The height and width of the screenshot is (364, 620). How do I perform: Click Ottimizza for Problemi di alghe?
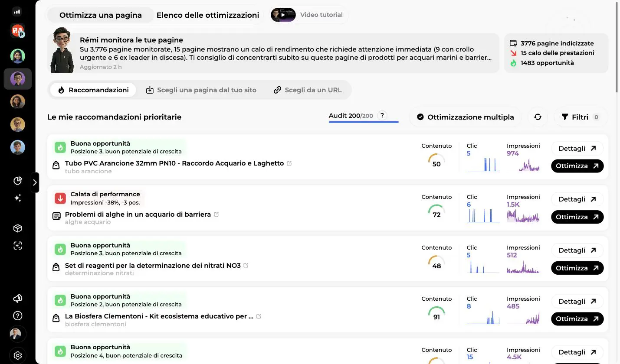(577, 217)
